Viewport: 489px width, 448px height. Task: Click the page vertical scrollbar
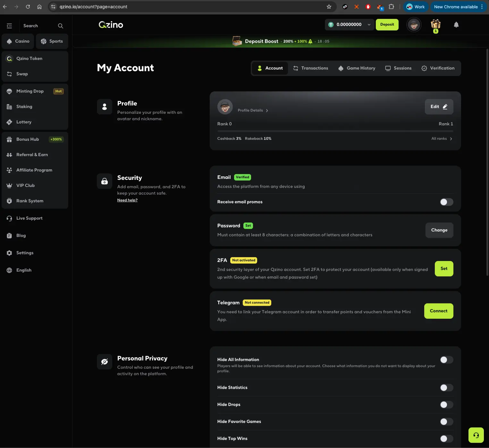point(487,162)
